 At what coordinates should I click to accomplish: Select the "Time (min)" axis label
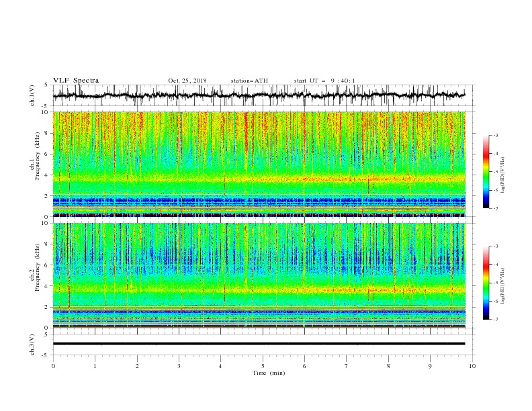pyautogui.click(x=269, y=373)
